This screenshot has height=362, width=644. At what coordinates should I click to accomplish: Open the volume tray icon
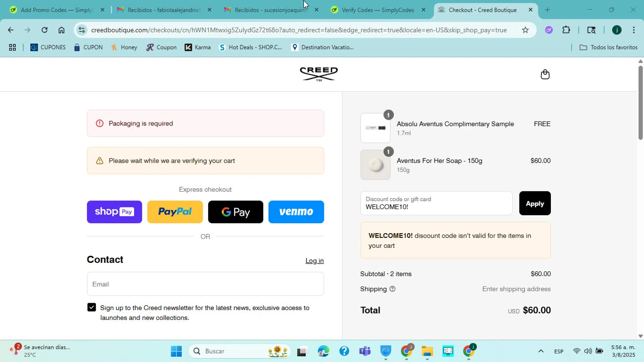pyautogui.click(x=588, y=351)
